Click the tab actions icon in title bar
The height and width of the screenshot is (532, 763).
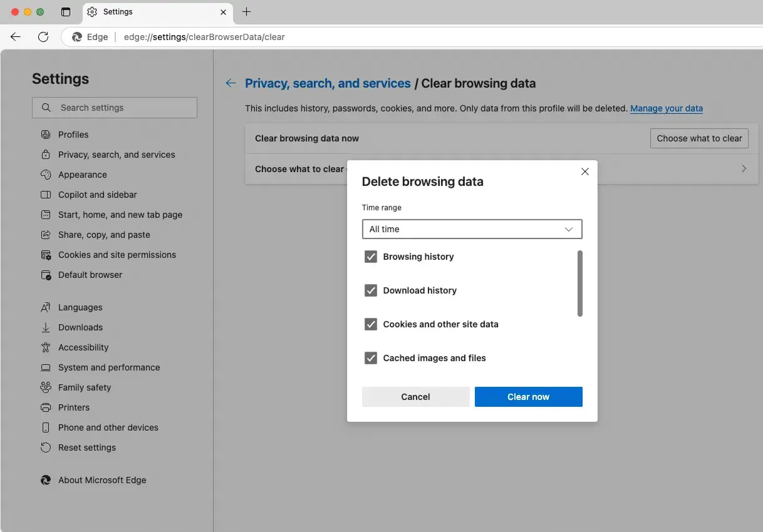(x=66, y=12)
